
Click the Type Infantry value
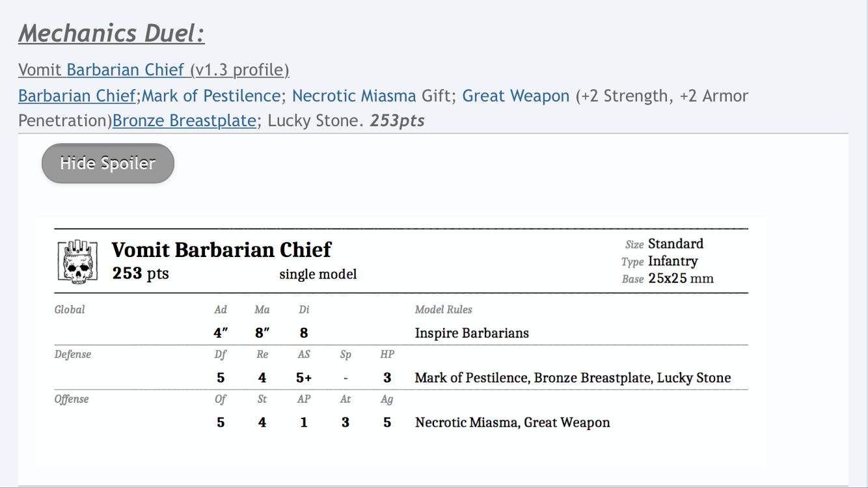point(673,262)
